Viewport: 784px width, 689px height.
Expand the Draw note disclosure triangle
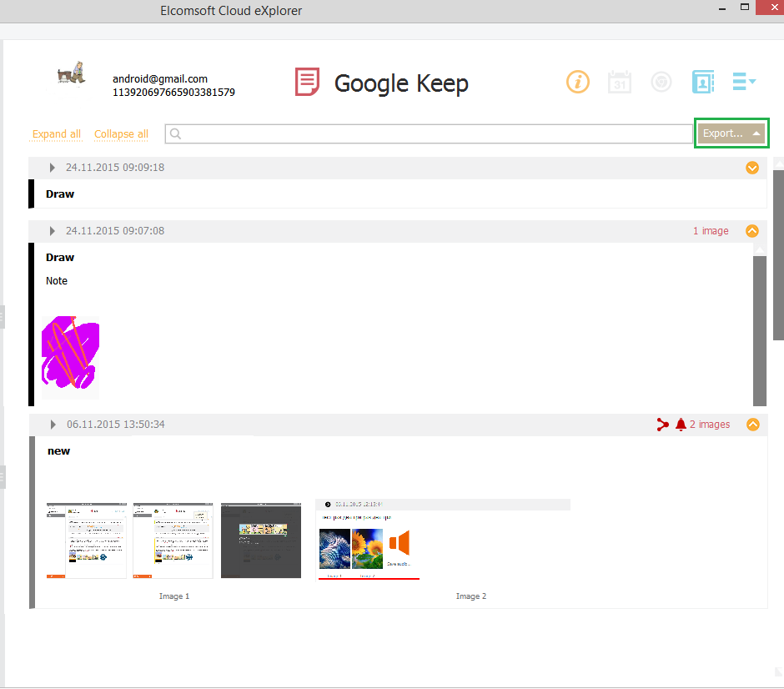pyautogui.click(x=52, y=167)
